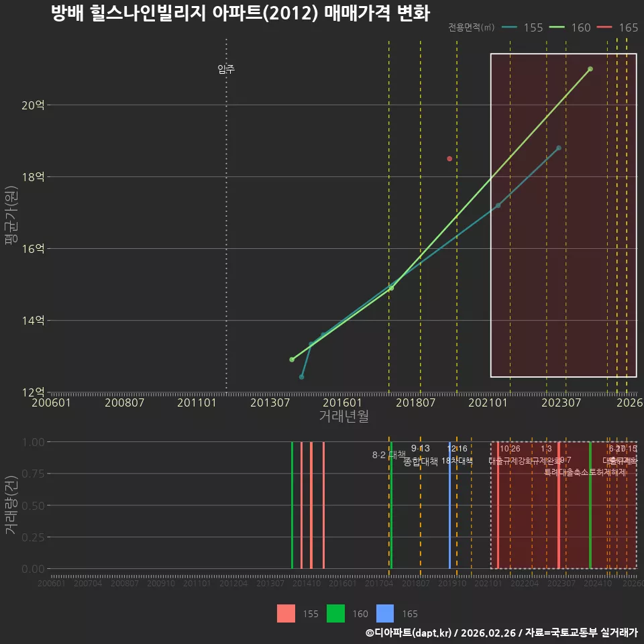Click the lowest teal 155 data point
The width and height of the screenshot is (644, 644).
pyautogui.click(x=301, y=377)
